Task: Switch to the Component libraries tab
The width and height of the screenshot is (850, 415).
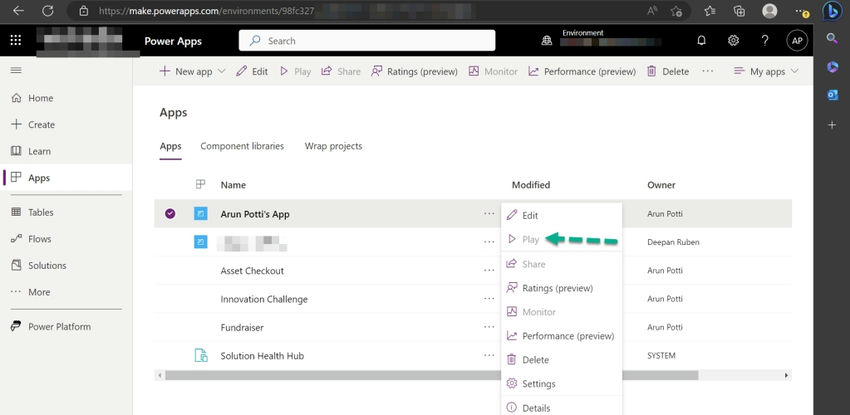Action: [242, 146]
